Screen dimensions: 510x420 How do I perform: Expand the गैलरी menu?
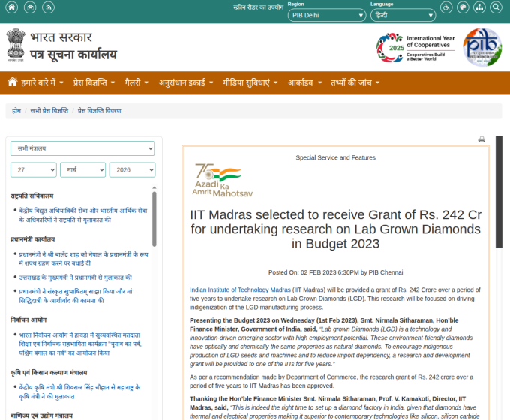136,82
